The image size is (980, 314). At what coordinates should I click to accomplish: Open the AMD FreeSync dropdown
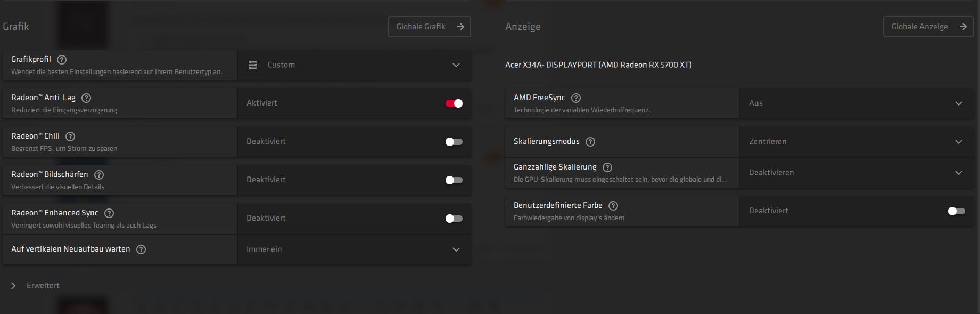pos(857,103)
